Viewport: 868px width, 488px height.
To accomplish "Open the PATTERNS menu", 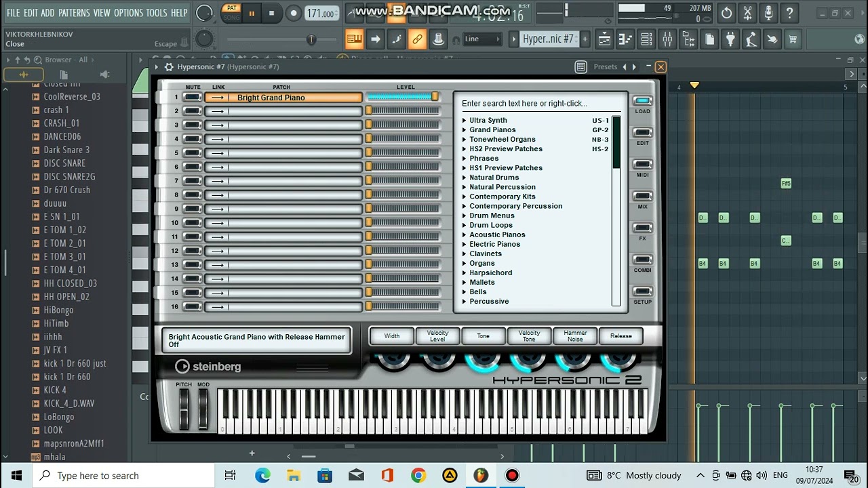I will click(x=74, y=13).
